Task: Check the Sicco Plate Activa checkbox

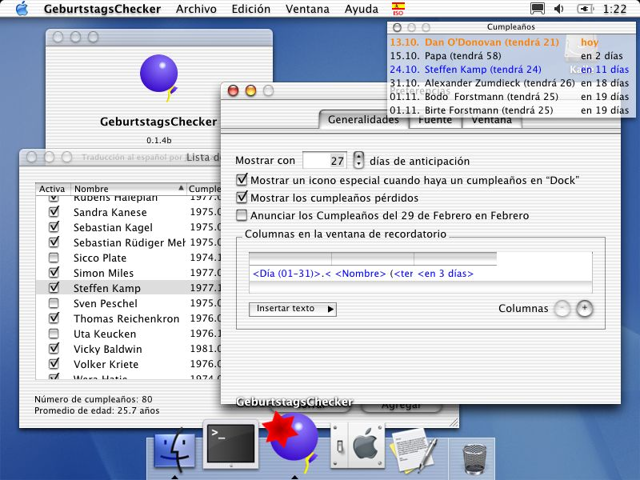Action: [53, 258]
